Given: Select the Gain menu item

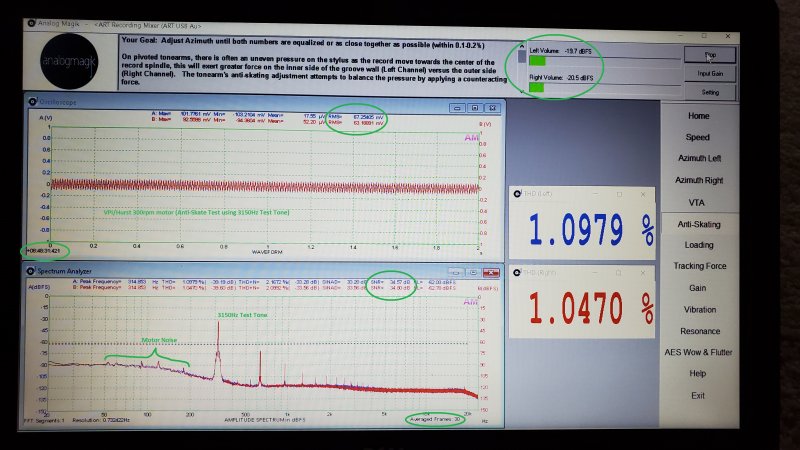Looking at the screenshot, I should [x=697, y=288].
